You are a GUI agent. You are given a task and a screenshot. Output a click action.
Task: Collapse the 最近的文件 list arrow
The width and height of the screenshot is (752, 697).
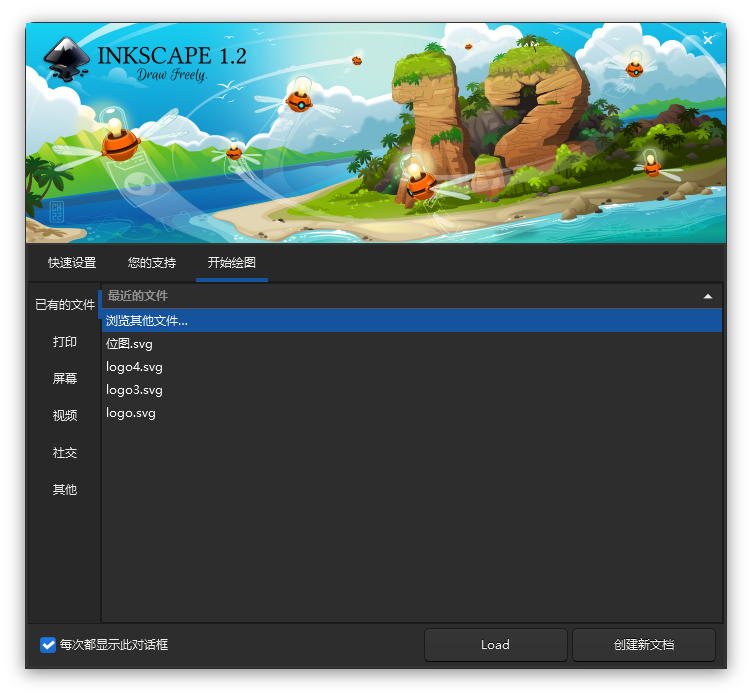click(x=707, y=296)
